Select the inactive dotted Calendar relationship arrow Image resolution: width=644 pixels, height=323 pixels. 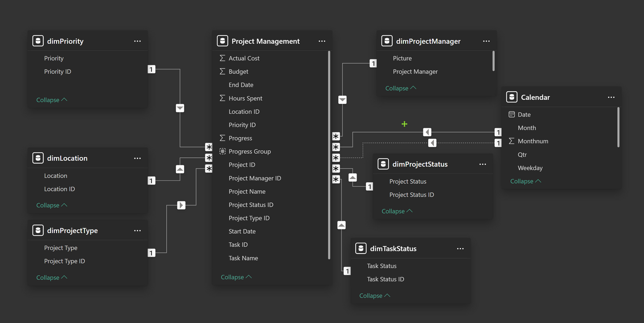click(x=432, y=143)
